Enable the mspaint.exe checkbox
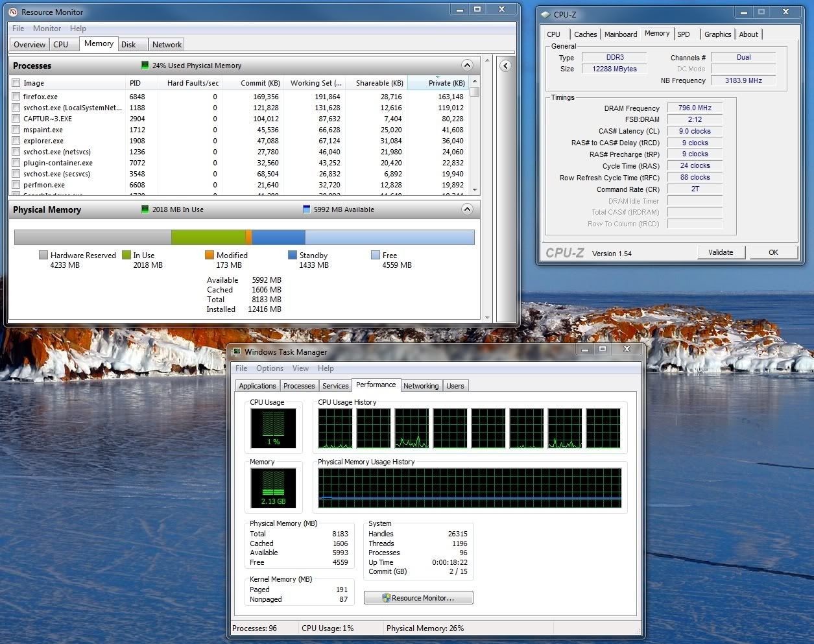Image resolution: width=814 pixels, height=644 pixels. click(16, 130)
